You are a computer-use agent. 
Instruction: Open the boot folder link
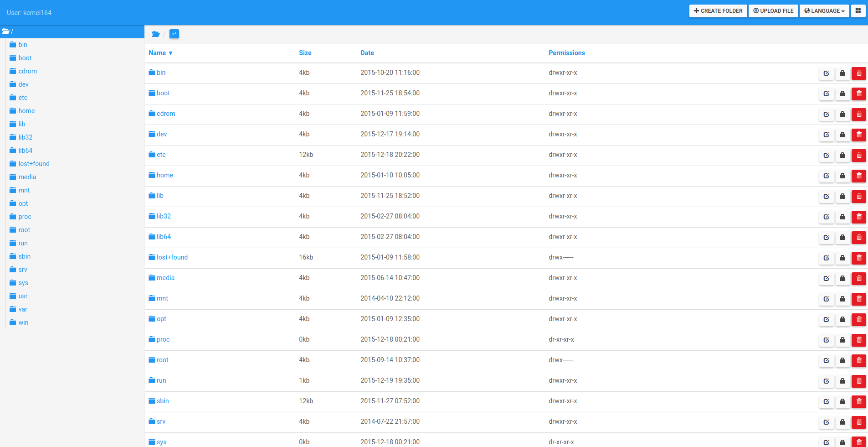[x=163, y=93]
